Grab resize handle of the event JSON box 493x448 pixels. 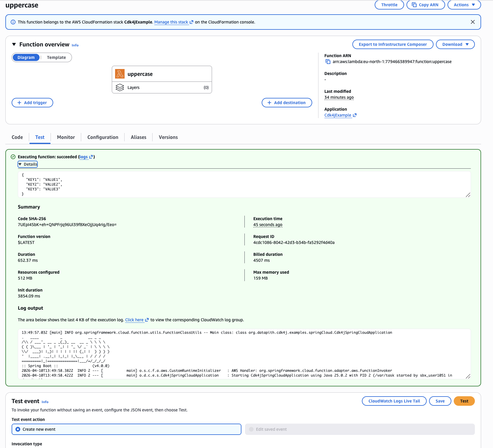468,195
